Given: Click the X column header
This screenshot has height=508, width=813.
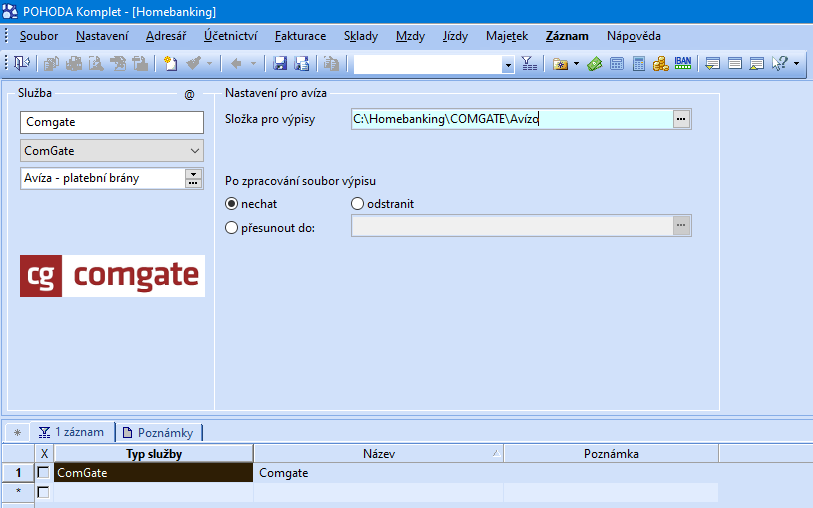Looking at the screenshot, I should 44,454.
